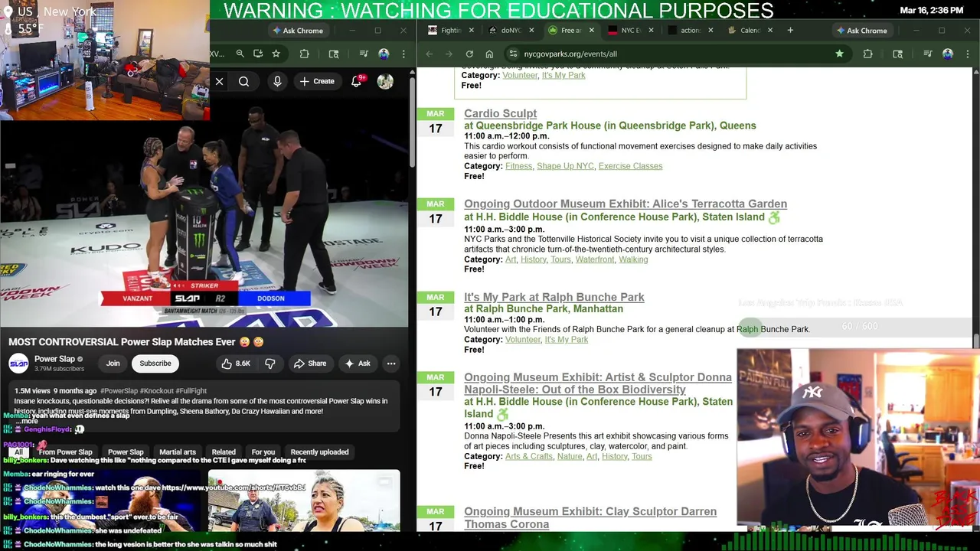Select the 'Related' filter chip
The height and width of the screenshot is (551, 980).
click(224, 452)
